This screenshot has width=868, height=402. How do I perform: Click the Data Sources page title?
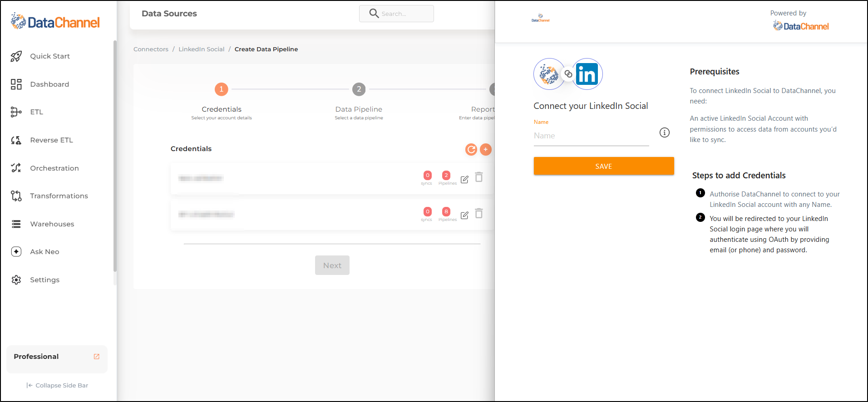click(x=169, y=14)
